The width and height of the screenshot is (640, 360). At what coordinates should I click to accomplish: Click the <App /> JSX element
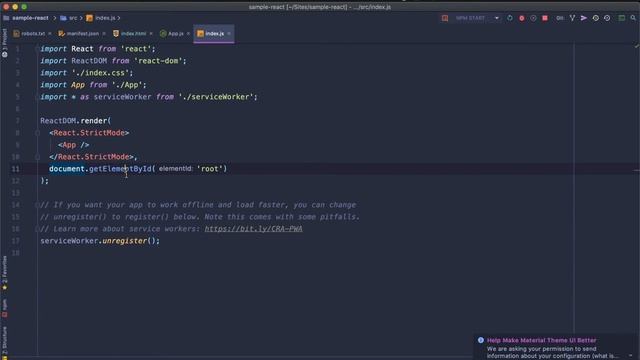pos(73,145)
